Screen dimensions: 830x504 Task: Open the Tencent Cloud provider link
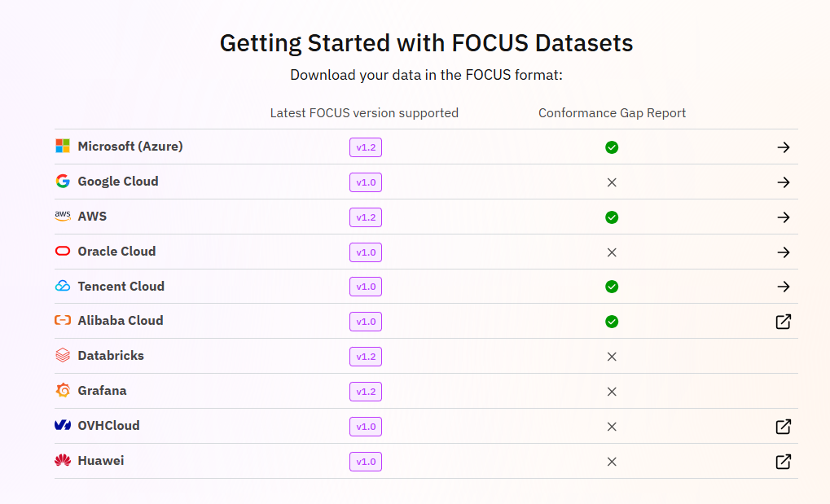pyautogui.click(x=121, y=287)
